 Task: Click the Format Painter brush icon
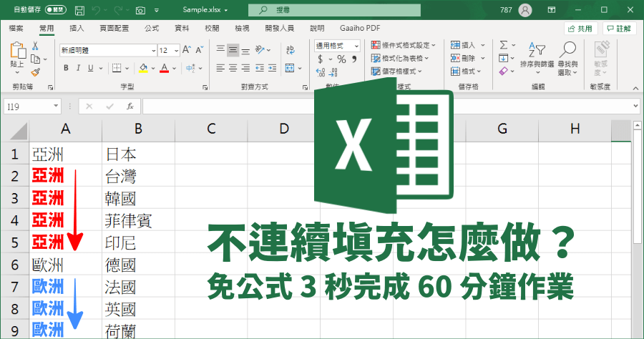point(36,72)
